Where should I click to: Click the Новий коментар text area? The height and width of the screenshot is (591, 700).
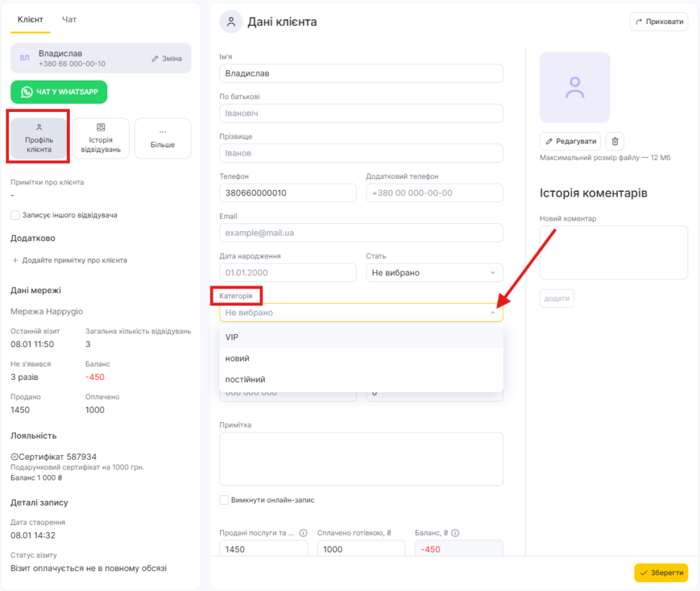[x=613, y=252]
